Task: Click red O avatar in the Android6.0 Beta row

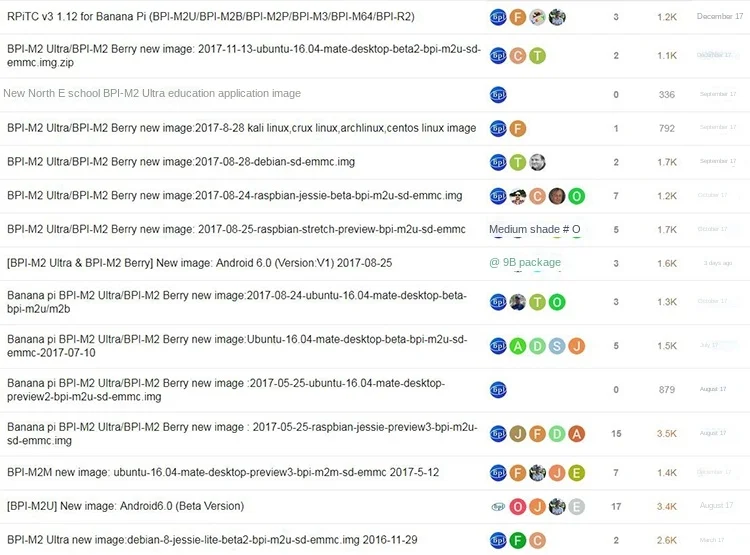Action: click(x=518, y=507)
